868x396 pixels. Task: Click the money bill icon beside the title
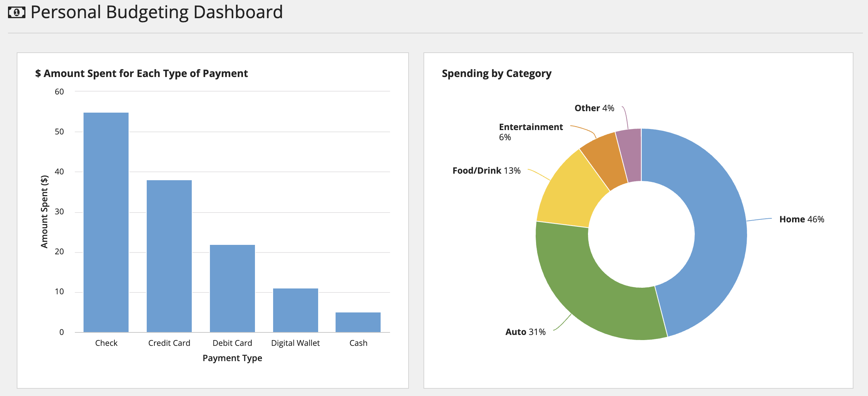point(17,13)
